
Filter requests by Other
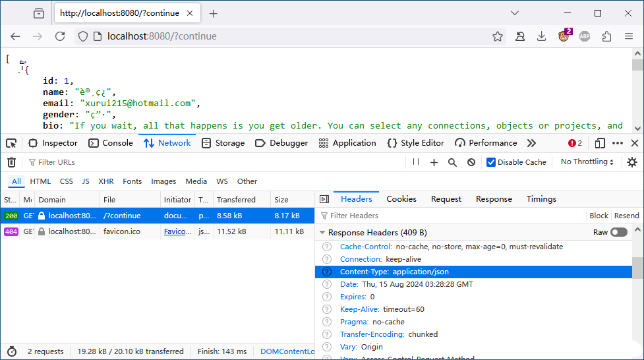coord(247,181)
